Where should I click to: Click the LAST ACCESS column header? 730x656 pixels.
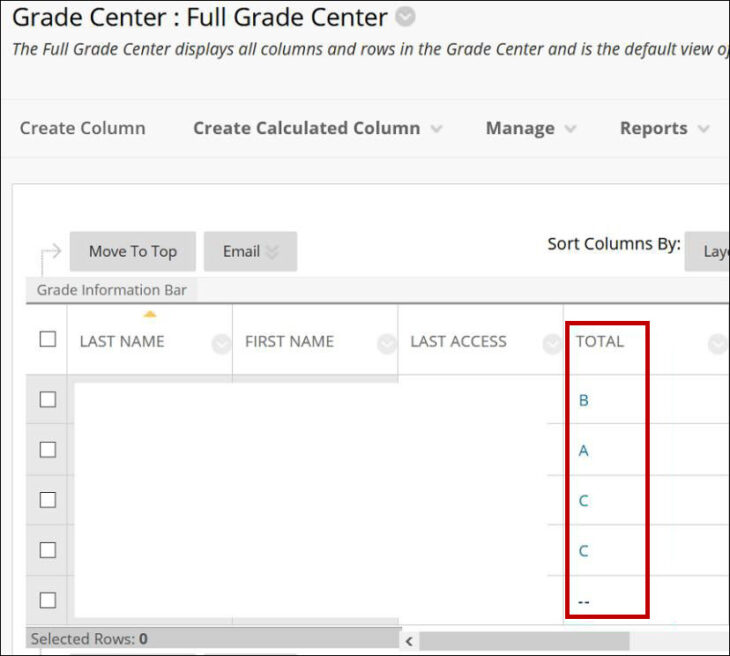click(x=459, y=342)
